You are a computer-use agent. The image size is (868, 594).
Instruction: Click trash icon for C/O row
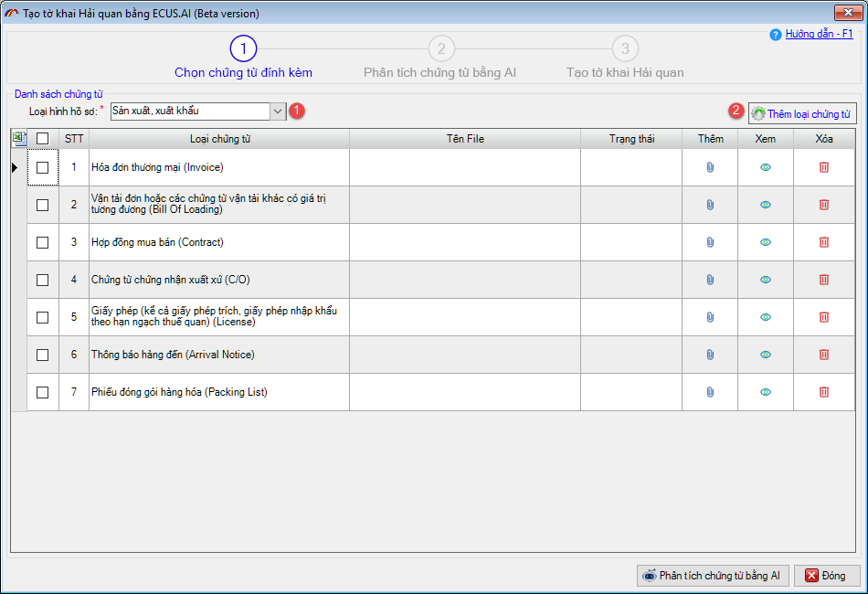(823, 280)
